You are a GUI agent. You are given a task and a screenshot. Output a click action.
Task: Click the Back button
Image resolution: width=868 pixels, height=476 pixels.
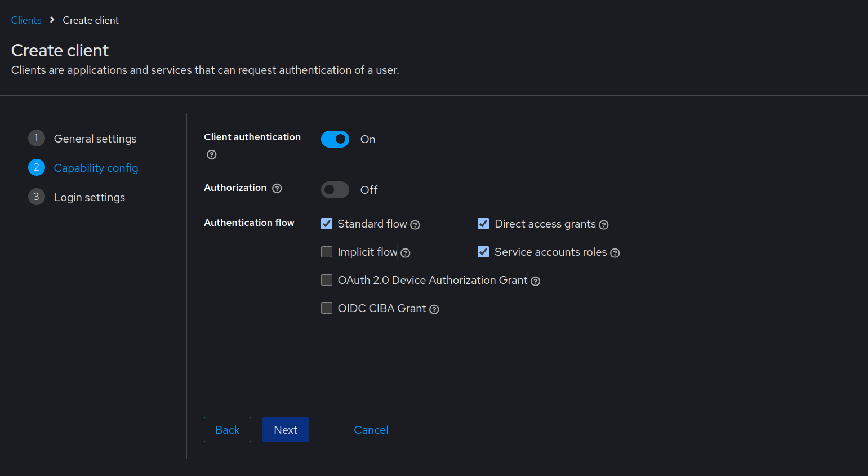[x=228, y=430]
